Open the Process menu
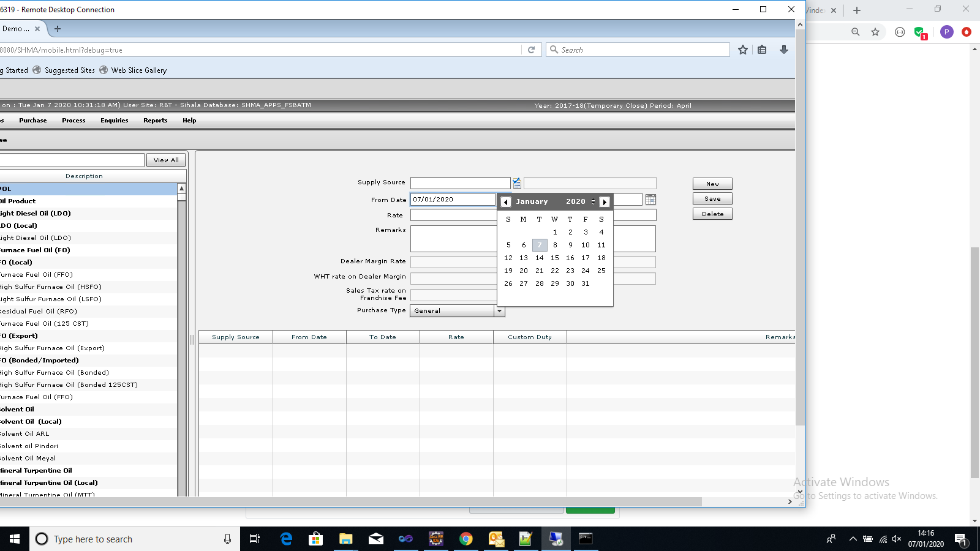 (73, 121)
